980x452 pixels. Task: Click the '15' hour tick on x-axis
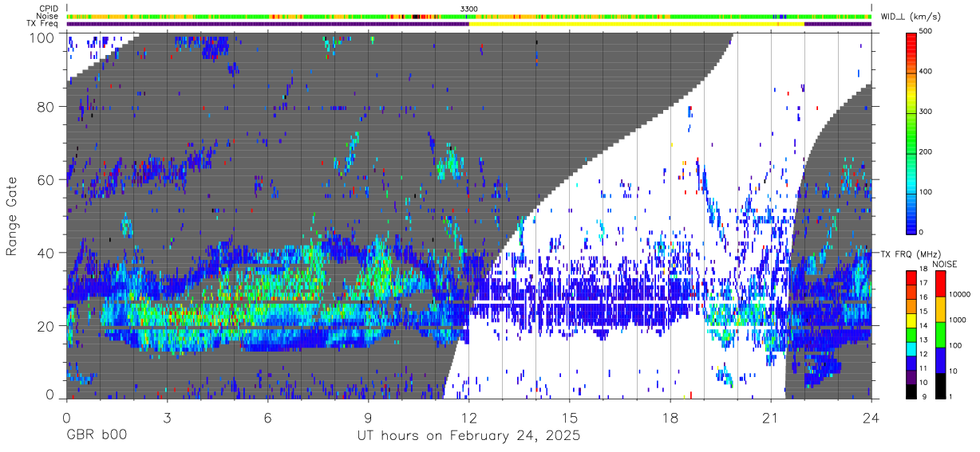pos(570,417)
